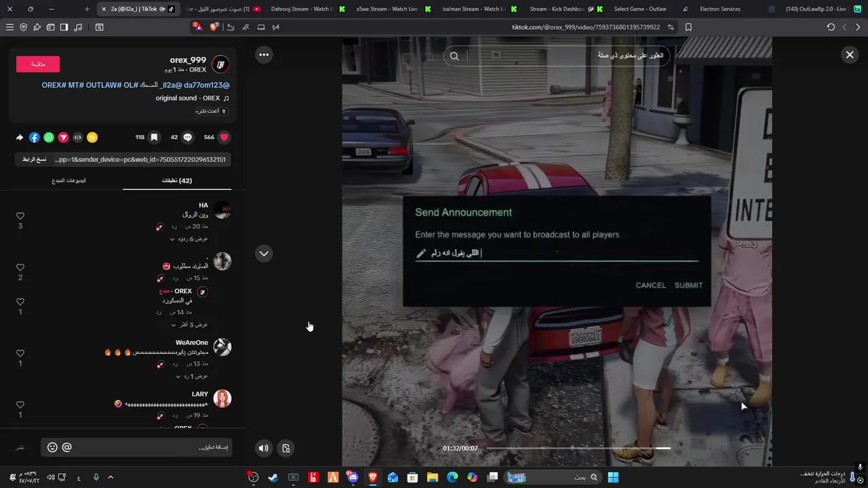Like the video with the heart icon
868x488 pixels.
tap(224, 137)
